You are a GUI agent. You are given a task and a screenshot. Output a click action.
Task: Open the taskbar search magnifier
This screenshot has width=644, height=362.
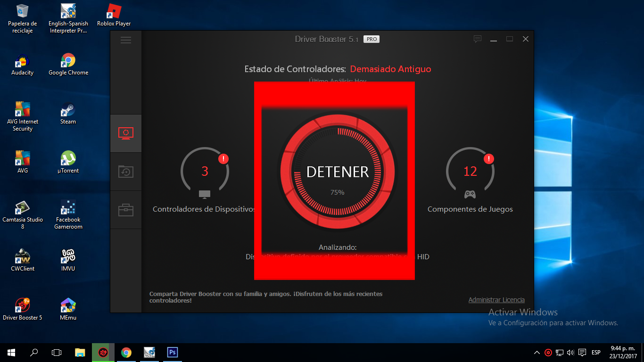pyautogui.click(x=34, y=353)
